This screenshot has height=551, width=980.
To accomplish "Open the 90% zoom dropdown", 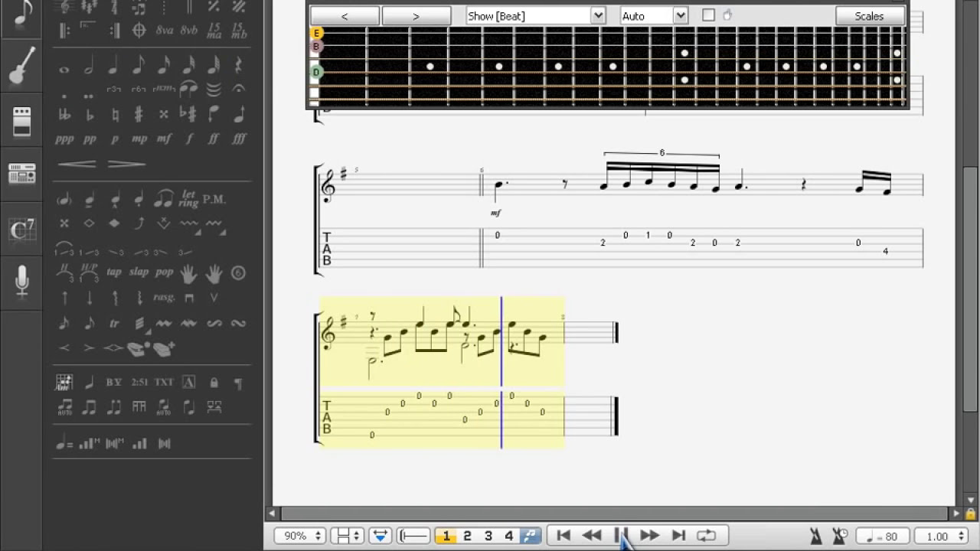I will click(299, 536).
